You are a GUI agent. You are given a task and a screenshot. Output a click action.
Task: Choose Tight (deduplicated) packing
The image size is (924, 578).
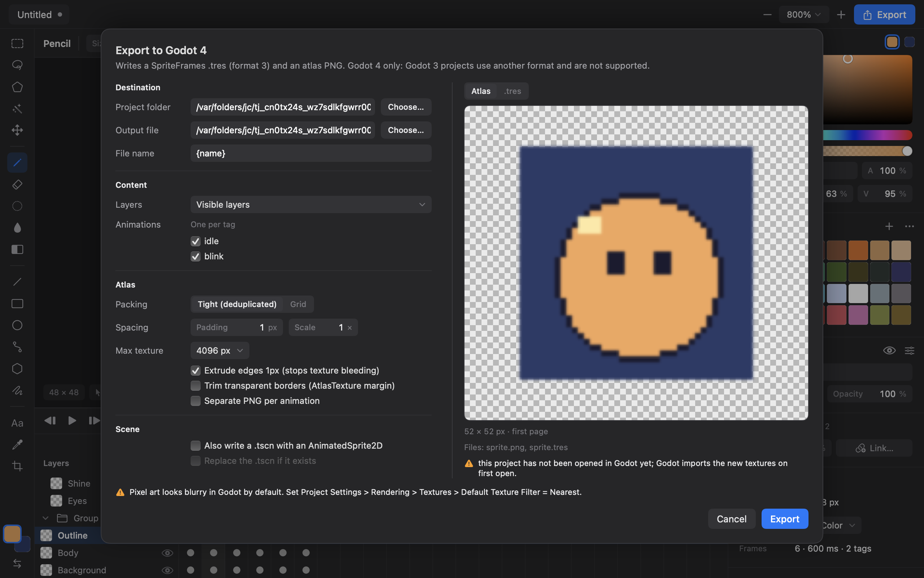tap(237, 304)
